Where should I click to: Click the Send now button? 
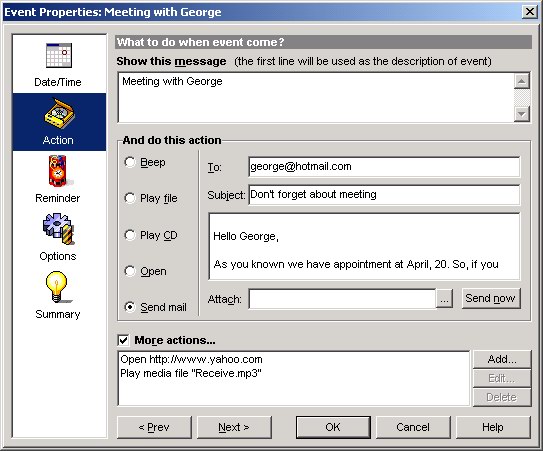491,298
